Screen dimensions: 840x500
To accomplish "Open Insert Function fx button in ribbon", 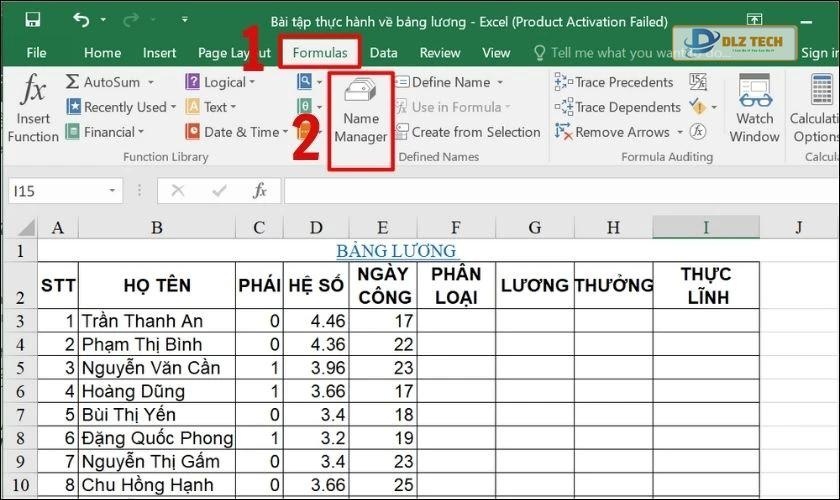I will click(33, 110).
